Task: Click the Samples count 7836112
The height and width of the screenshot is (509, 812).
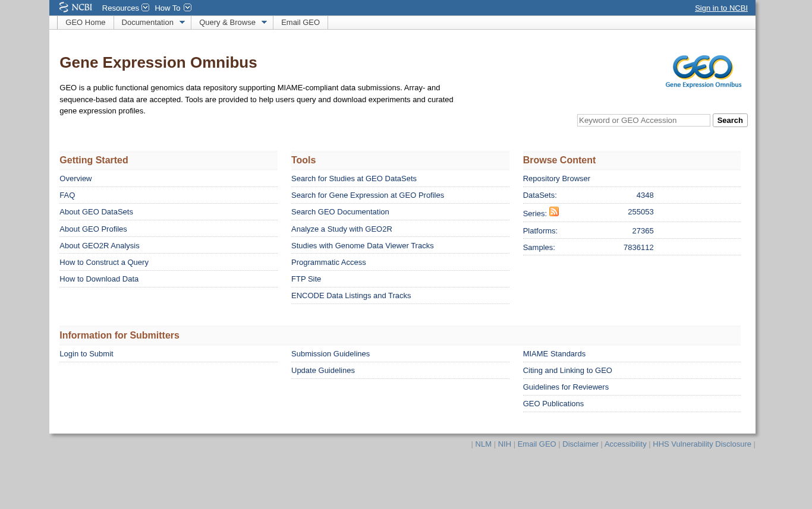Action: [638, 248]
